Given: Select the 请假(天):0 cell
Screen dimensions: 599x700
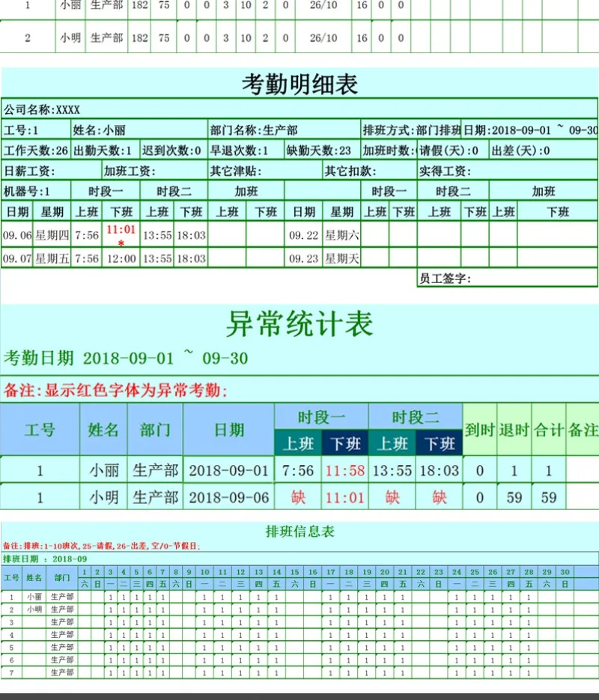Looking at the screenshot, I should pyautogui.click(x=452, y=150).
